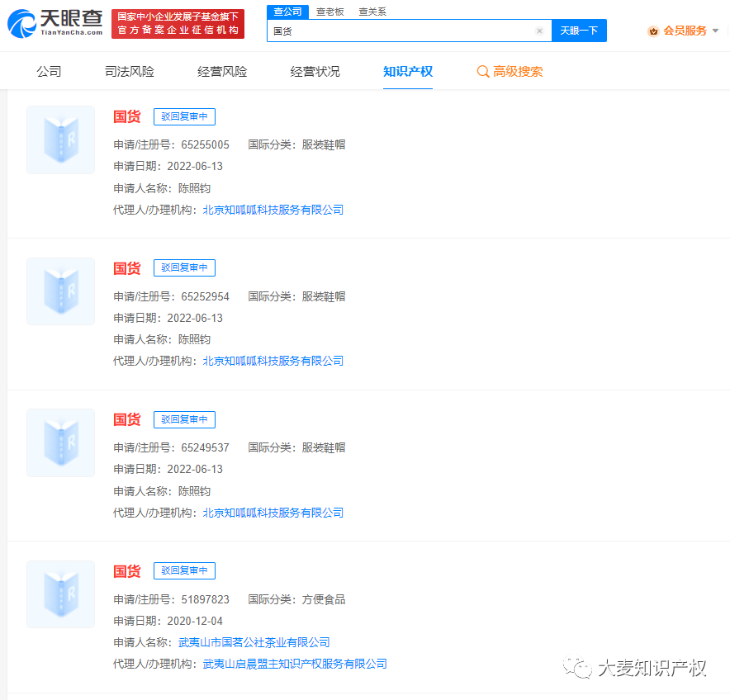Open trademark thumbnail for 65249537
The height and width of the screenshot is (700, 730).
pyautogui.click(x=60, y=442)
